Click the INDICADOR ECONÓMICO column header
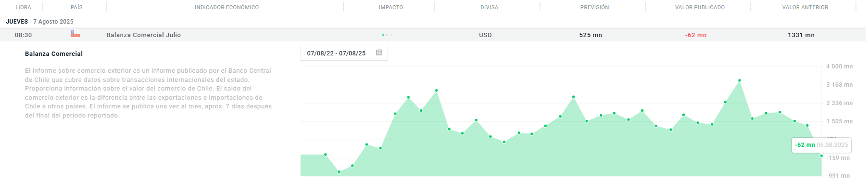 226,7
